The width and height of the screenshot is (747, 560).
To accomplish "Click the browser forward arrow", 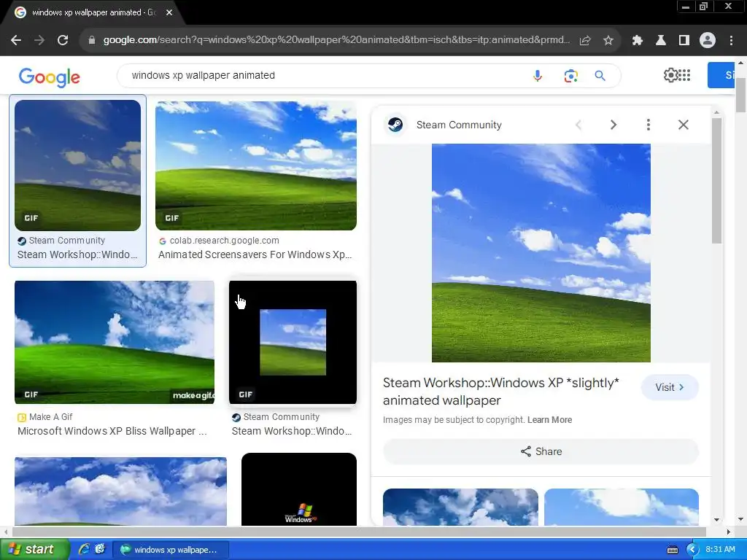I will 39,40.
